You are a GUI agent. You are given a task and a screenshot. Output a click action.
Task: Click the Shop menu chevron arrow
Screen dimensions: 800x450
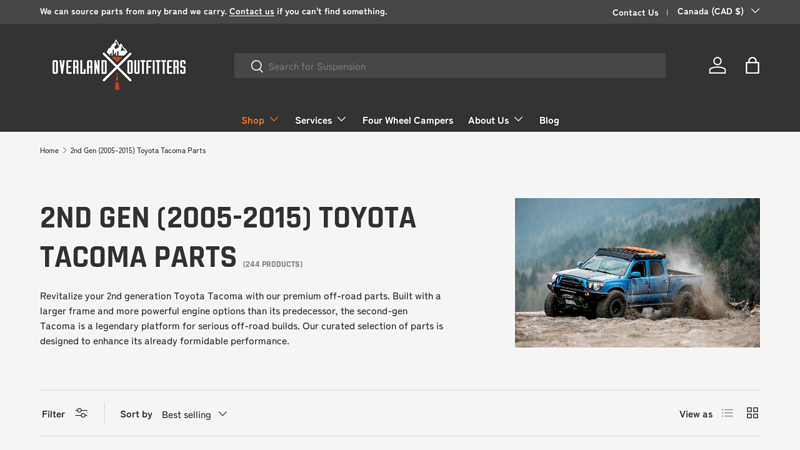click(x=274, y=119)
